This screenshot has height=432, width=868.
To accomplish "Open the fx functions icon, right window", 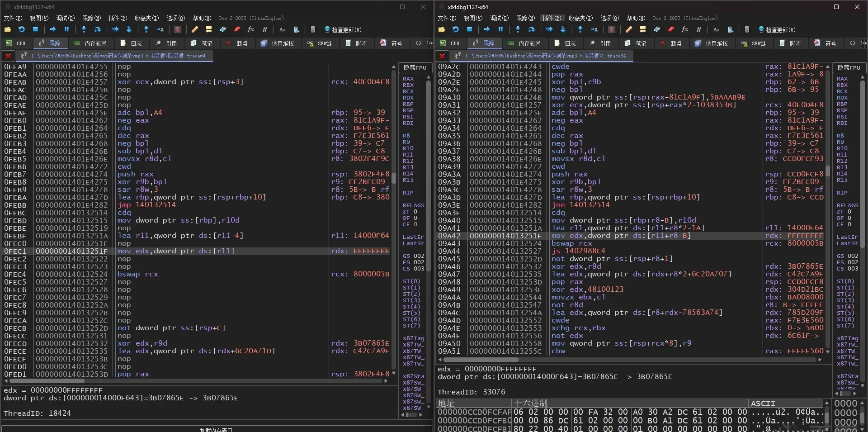I will click(685, 29).
